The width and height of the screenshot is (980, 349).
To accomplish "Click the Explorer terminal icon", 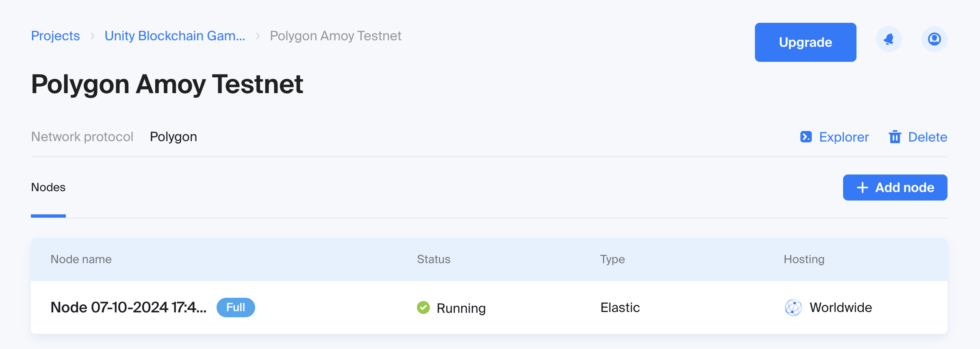I will click(x=806, y=137).
